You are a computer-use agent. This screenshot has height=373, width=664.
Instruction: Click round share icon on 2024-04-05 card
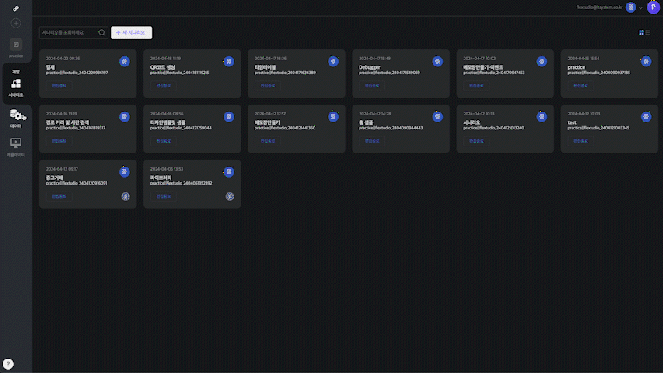pos(230,196)
